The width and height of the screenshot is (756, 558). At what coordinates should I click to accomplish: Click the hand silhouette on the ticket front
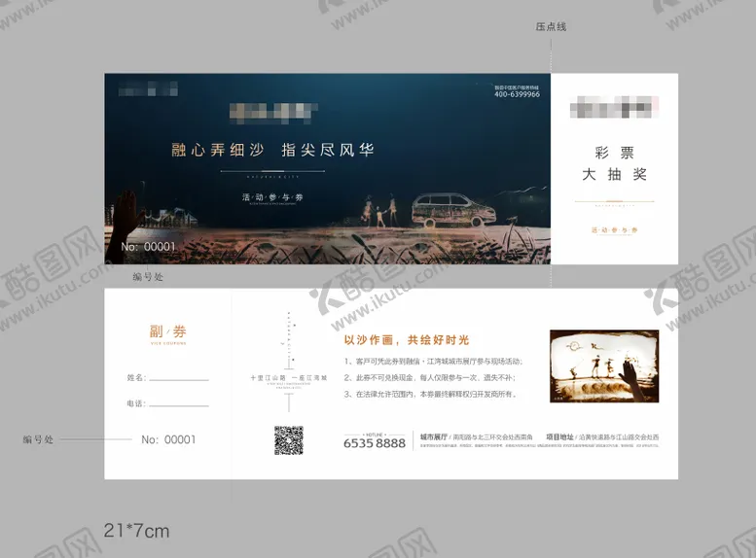point(125,227)
